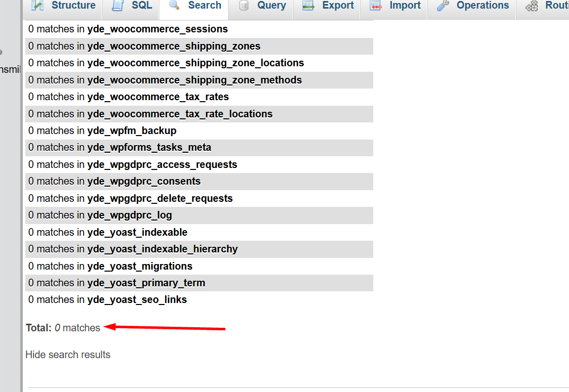Select the yde_woocommerce_shipping_zones result row
Image resolution: width=569 pixels, height=392 pixels.
[199, 46]
